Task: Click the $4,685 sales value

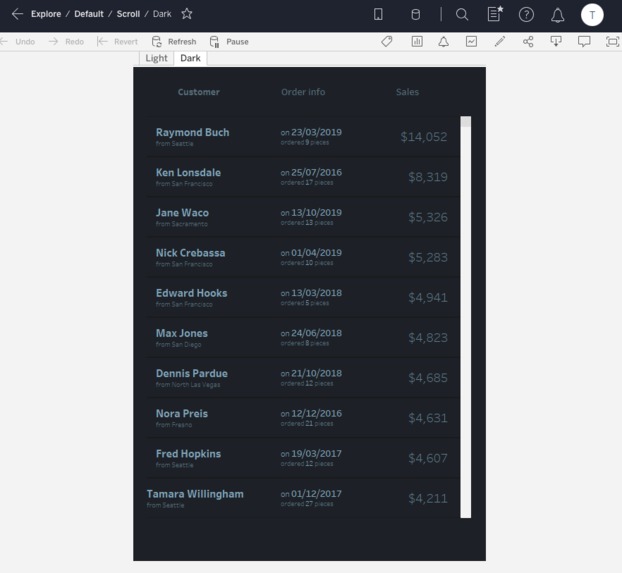Action: [x=428, y=378]
